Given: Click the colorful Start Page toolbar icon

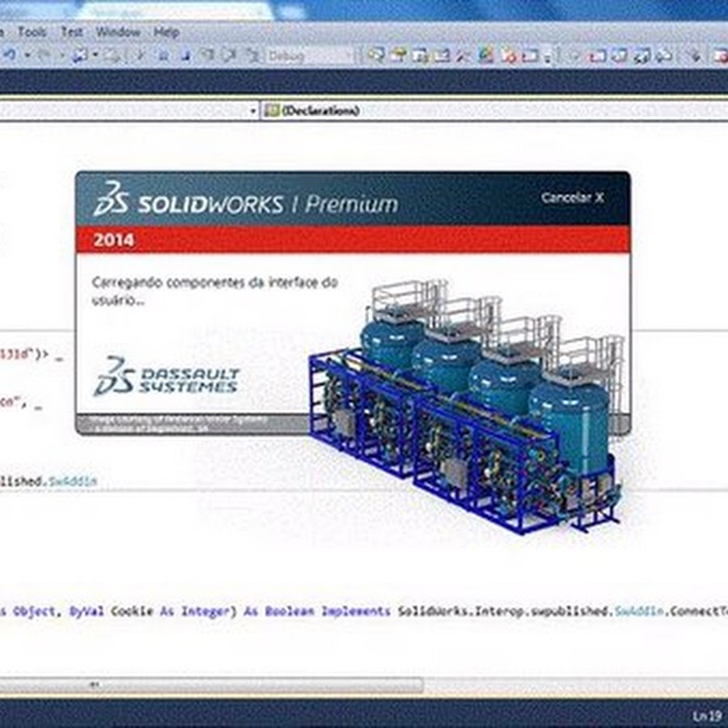Looking at the screenshot, I should pyautogui.click(x=486, y=56).
